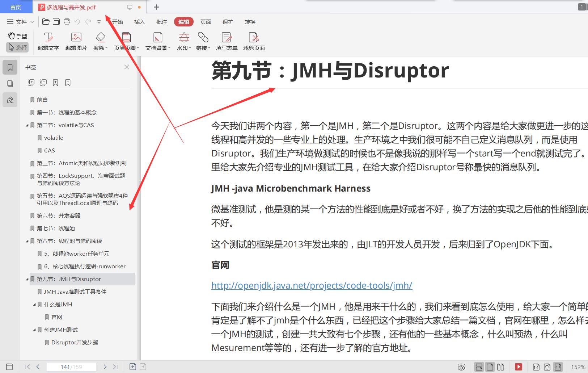Enable continuous scrolling view mode
This screenshot has width=588, height=373.
(479, 367)
